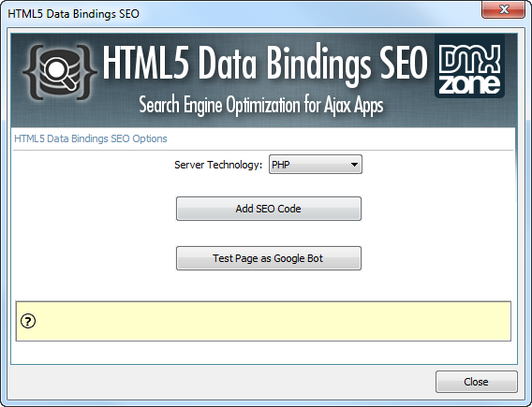532x407 pixels.
Task: Click inside the yellow help info panel
Action: coord(263,321)
